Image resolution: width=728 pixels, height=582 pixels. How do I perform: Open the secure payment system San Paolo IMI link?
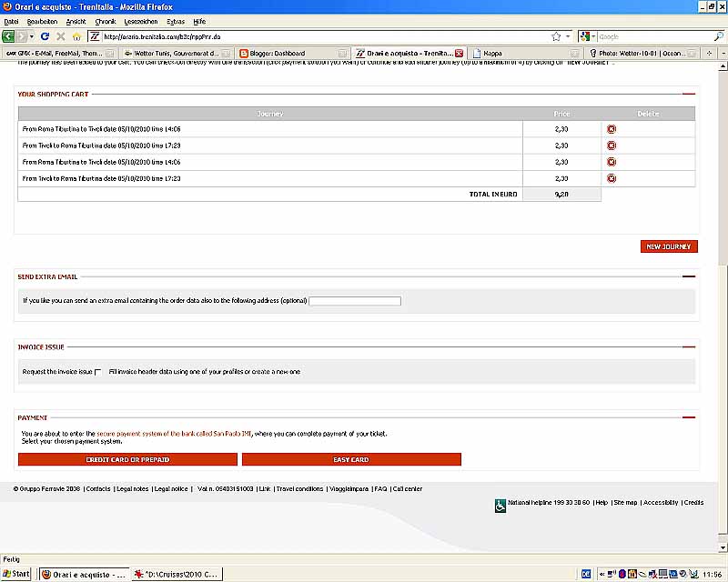click(174, 434)
